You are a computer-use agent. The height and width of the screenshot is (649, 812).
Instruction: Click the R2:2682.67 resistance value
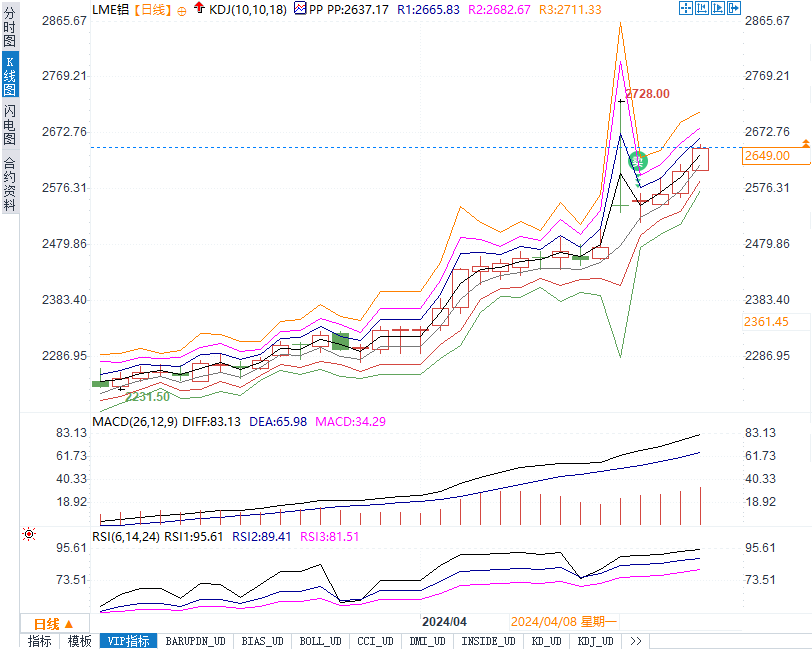pos(499,9)
